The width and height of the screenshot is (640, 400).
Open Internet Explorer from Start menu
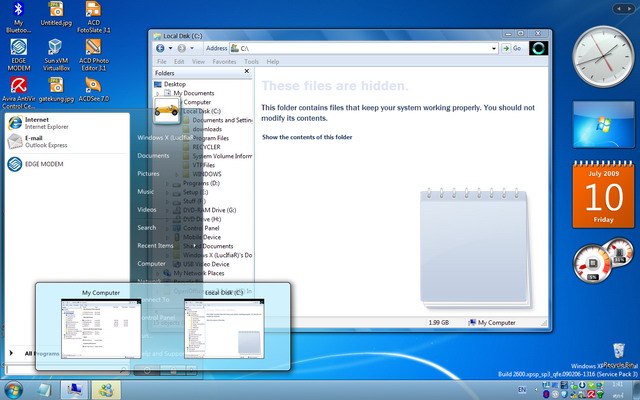(x=38, y=122)
